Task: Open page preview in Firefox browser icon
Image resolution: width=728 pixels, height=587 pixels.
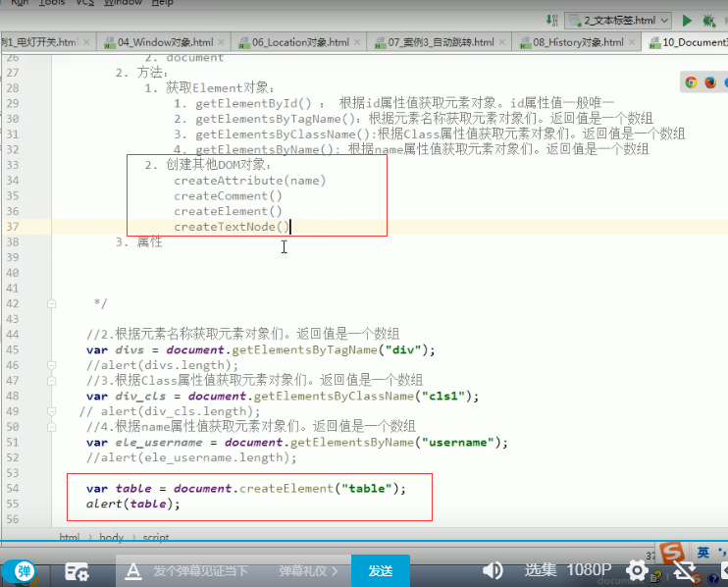Action: [x=710, y=82]
